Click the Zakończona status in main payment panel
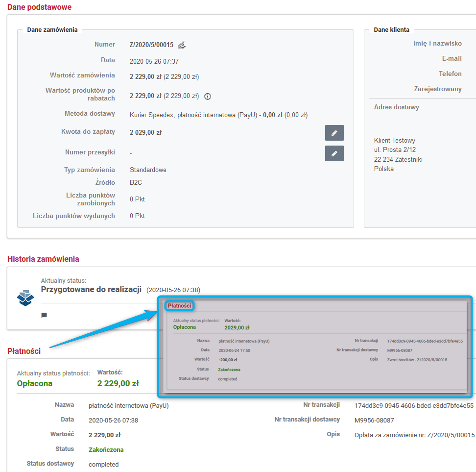The height and width of the screenshot is (472, 476). point(106,450)
